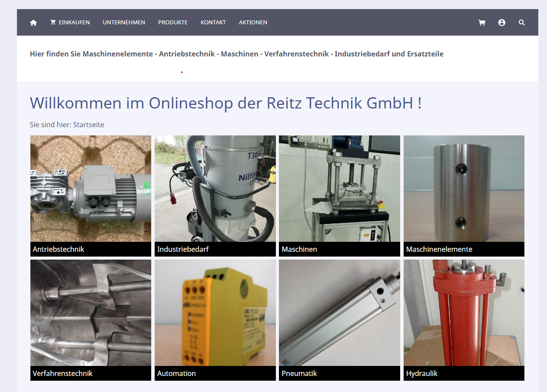The image size is (547, 392).
Task: Select the Industriebedarf vacuum cleaner thumbnail
Action: (x=215, y=188)
